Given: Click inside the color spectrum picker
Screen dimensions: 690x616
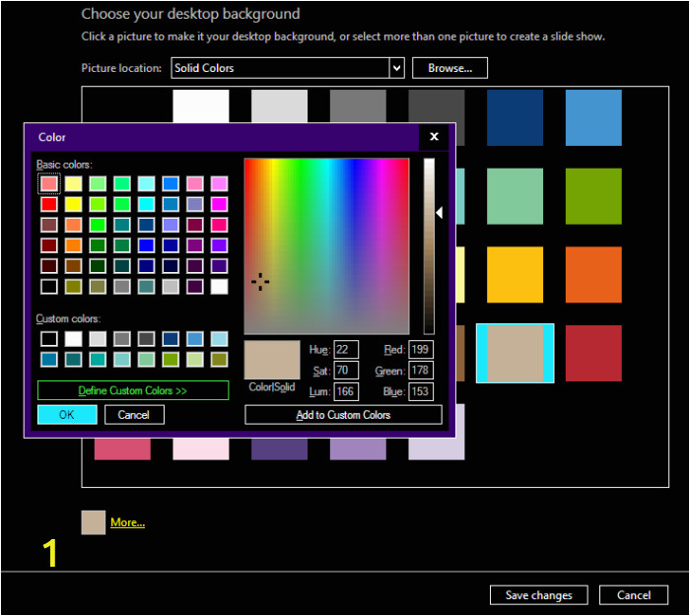Looking at the screenshot, I should click(325, 246).
